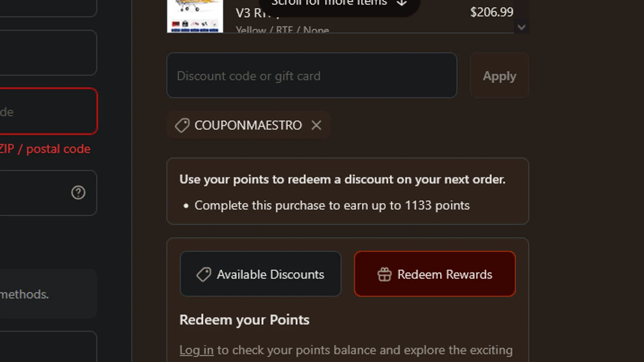Click the question mark help icon
The width and height of the screenshot is (644, 362).
pyautogui.click(x=78, y=192)
